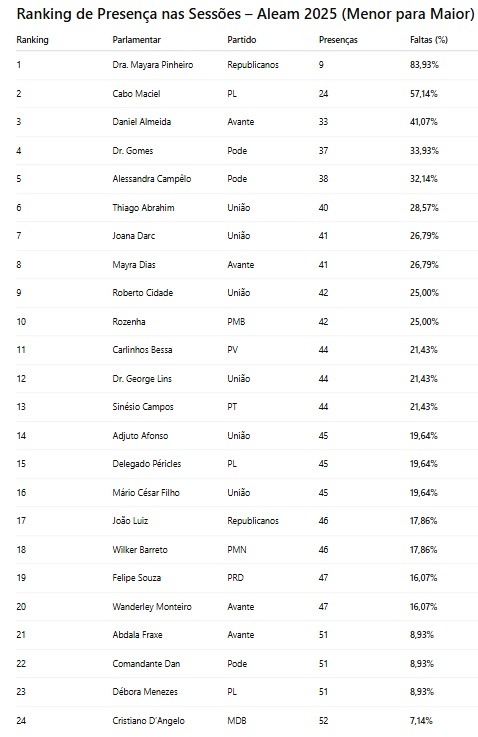This screenshot has height=737, width=478.
Task: Select the Cabo Maciel name cell
Action: pos(136,94)
